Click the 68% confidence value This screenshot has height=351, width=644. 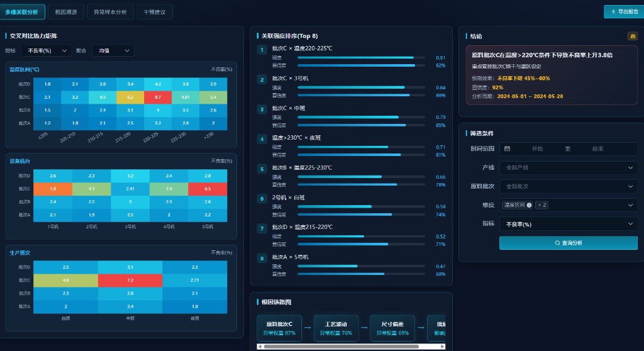point(440,274)
